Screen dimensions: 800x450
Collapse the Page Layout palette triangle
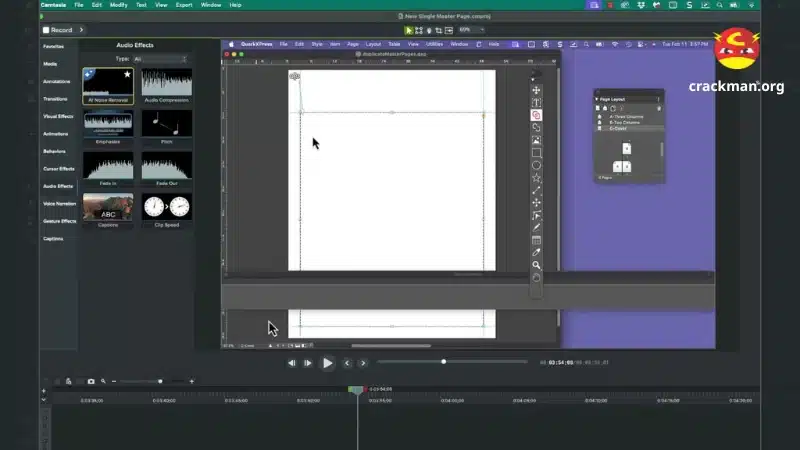pos(597,99)
